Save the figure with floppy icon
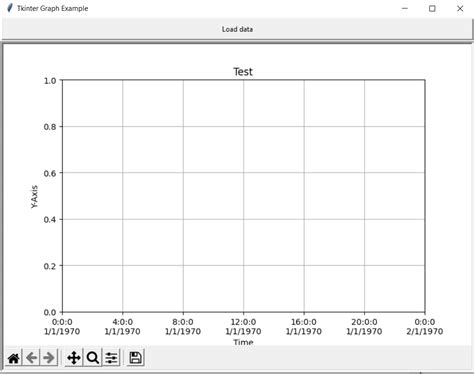474x374 pixels. [x=135, y=358]
